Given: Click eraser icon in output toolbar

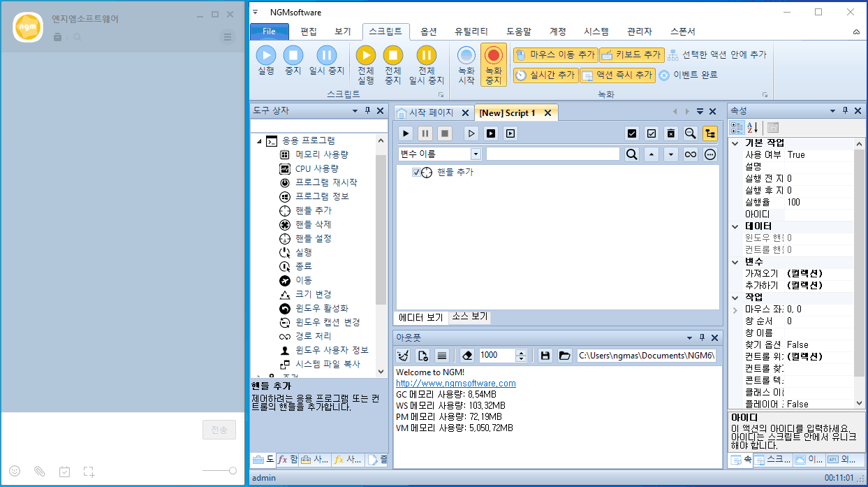Looking at the screenshot, I should pyautogui.click(x=468, y=355).
